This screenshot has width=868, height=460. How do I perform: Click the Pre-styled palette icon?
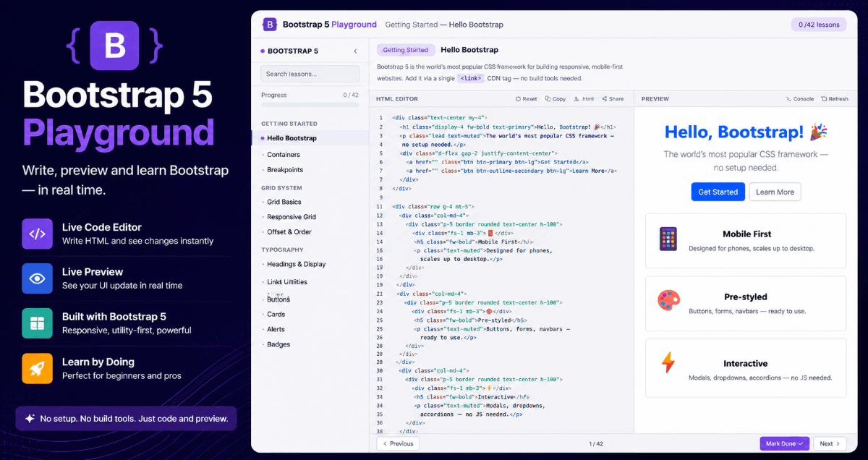click(x=668, y=301)
